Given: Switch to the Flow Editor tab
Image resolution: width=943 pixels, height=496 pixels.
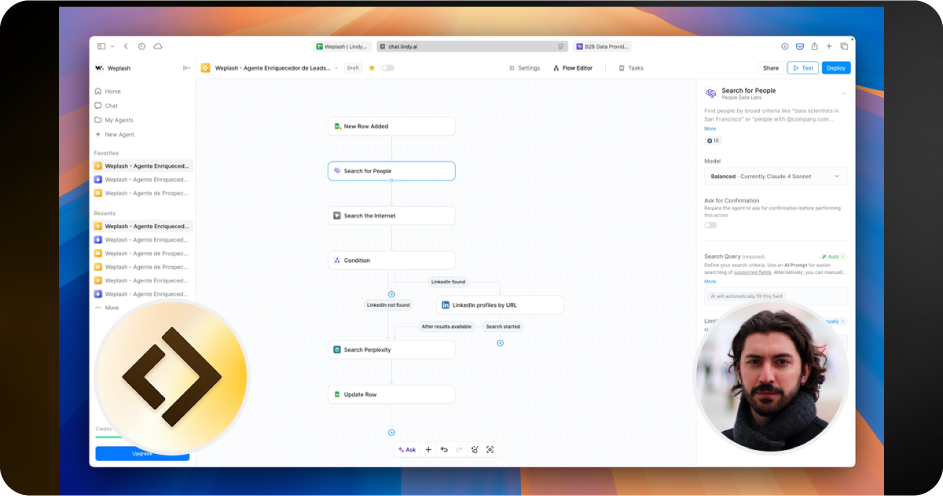Looking at the screenshot, I should pyautogui.click(x=573, y=68).
